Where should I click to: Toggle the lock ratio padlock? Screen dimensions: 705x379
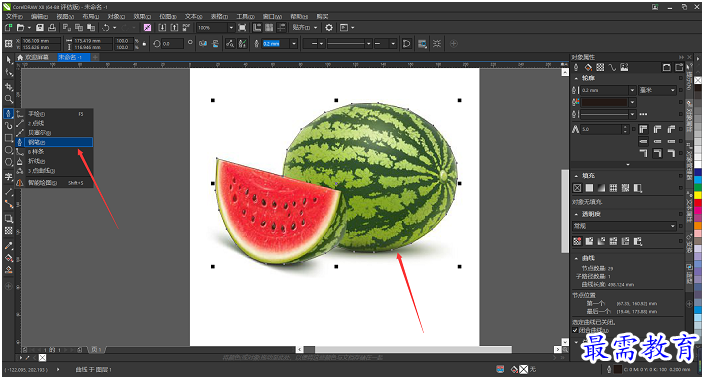[144, 44]
